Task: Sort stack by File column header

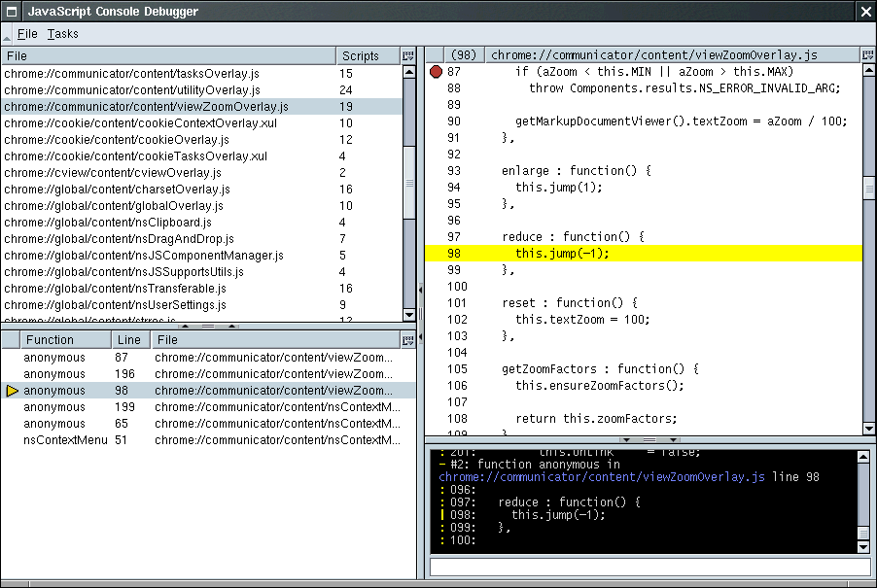Action: tap(276, 340)
